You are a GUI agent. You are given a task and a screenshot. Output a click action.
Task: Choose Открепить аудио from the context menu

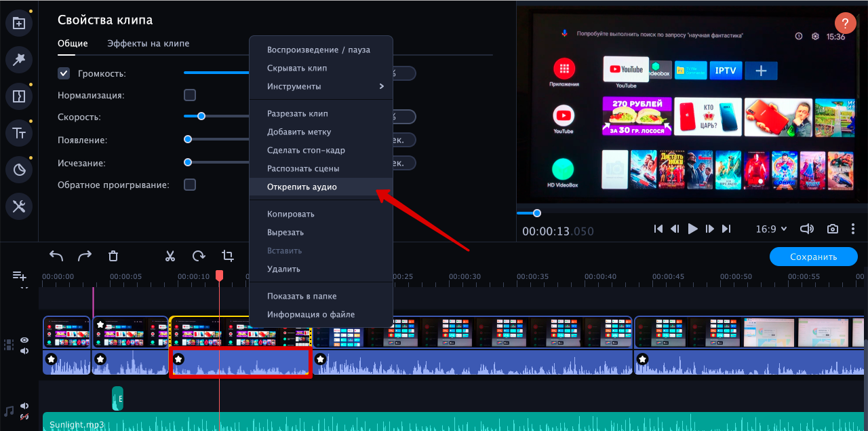pos(302,187)
